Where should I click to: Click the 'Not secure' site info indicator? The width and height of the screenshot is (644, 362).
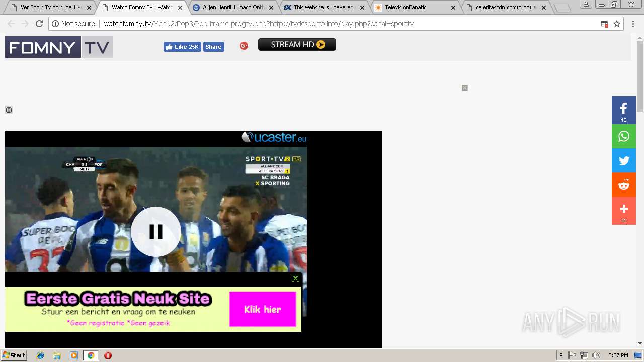[73, 24]
